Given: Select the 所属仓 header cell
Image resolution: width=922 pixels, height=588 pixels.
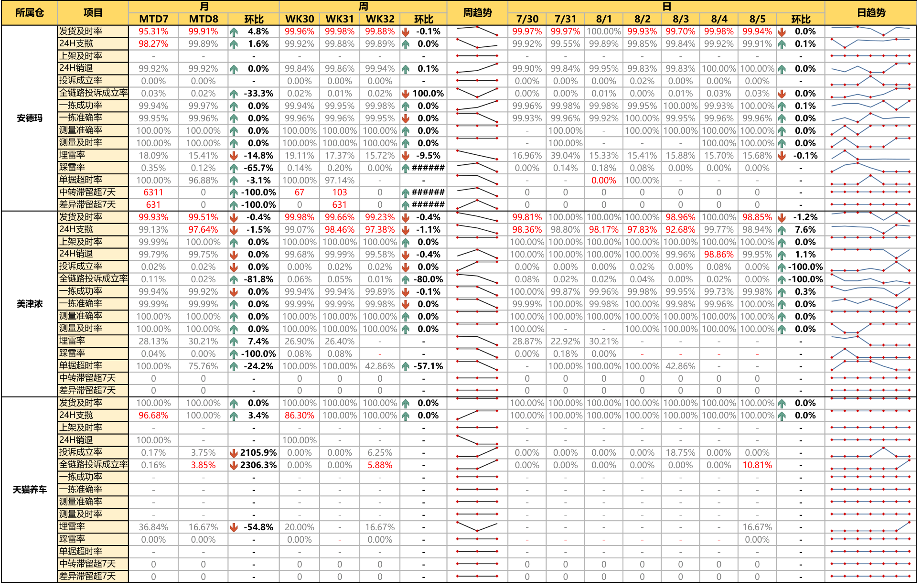Looking at the screenshot, I should [30, 13].
